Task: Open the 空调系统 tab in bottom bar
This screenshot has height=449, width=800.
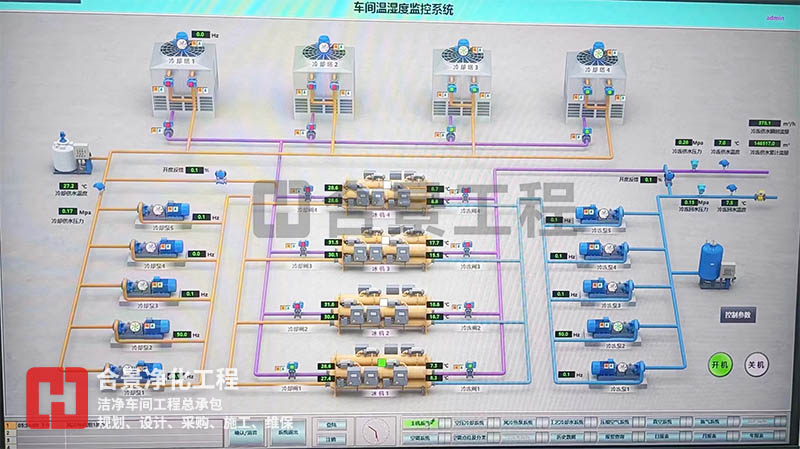Action: (418, 437)
